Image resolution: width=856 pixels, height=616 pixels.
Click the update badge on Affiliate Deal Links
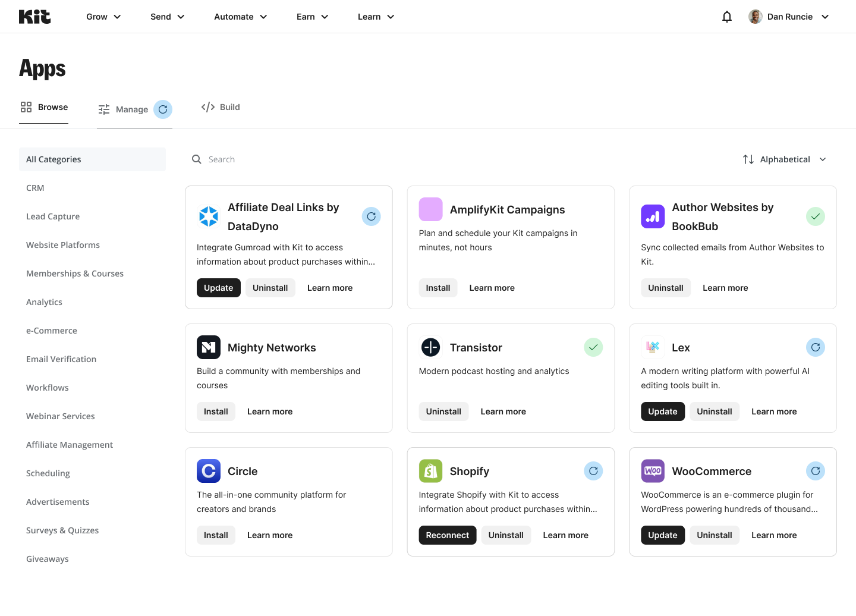tap(372, 216)
